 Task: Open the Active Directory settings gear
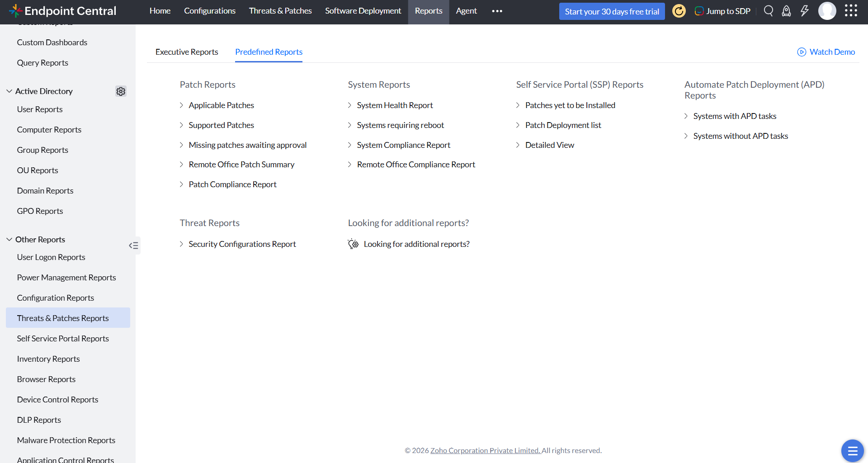[121, 91]
